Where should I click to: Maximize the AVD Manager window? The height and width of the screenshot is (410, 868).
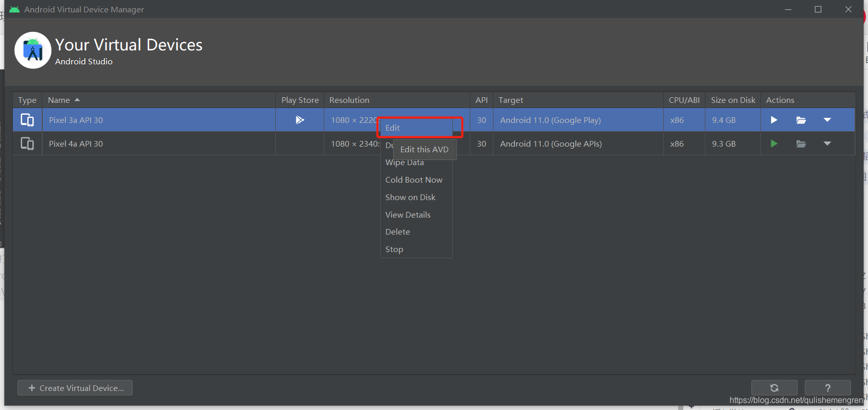point(818,9)
